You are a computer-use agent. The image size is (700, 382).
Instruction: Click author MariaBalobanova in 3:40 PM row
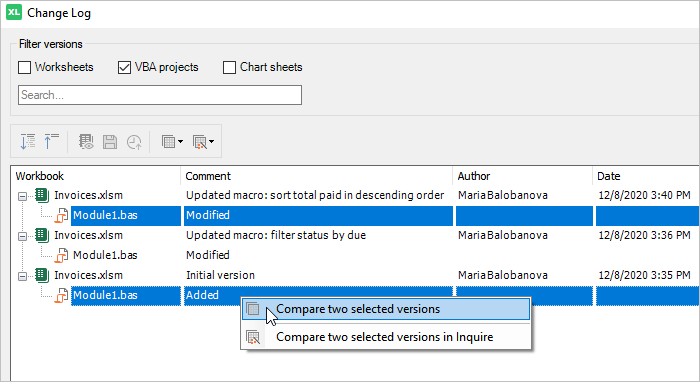coord(503,195)
